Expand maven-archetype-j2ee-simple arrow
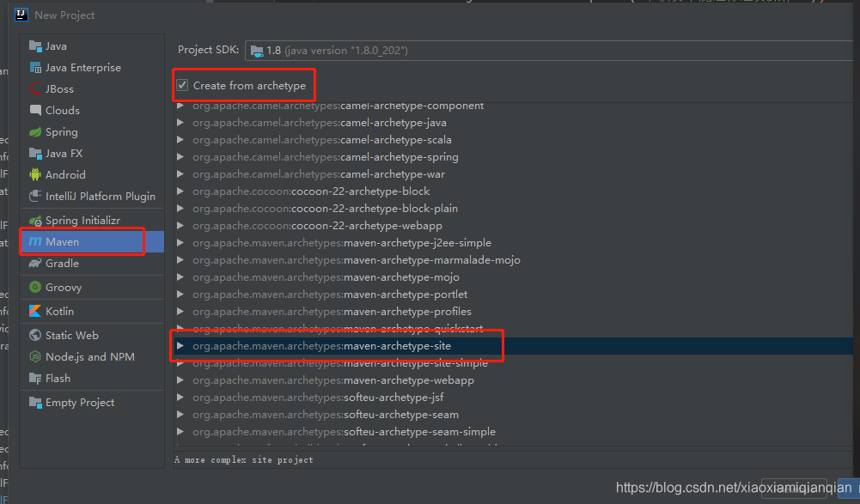Viewport: 860px width, 504px height. 180,243
